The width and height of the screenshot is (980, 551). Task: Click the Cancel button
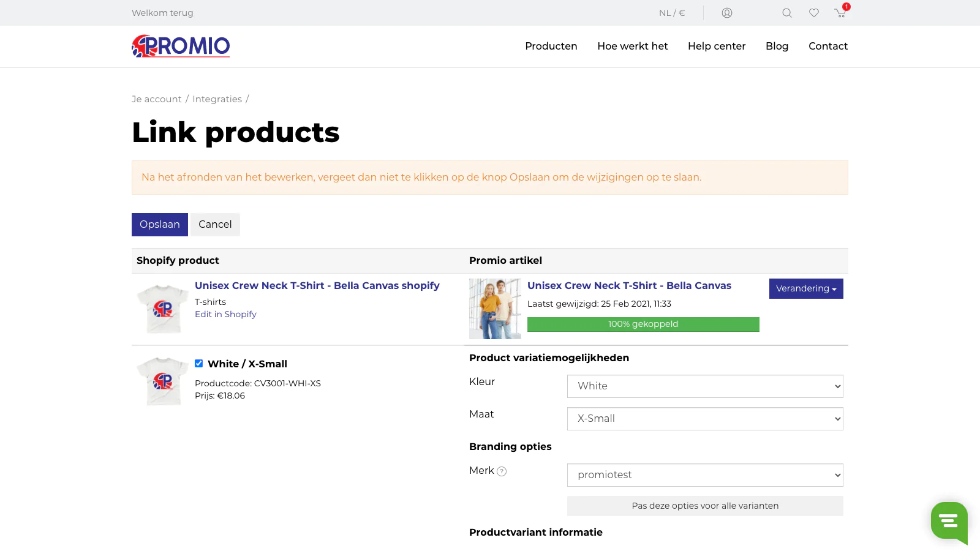point(215,225)
